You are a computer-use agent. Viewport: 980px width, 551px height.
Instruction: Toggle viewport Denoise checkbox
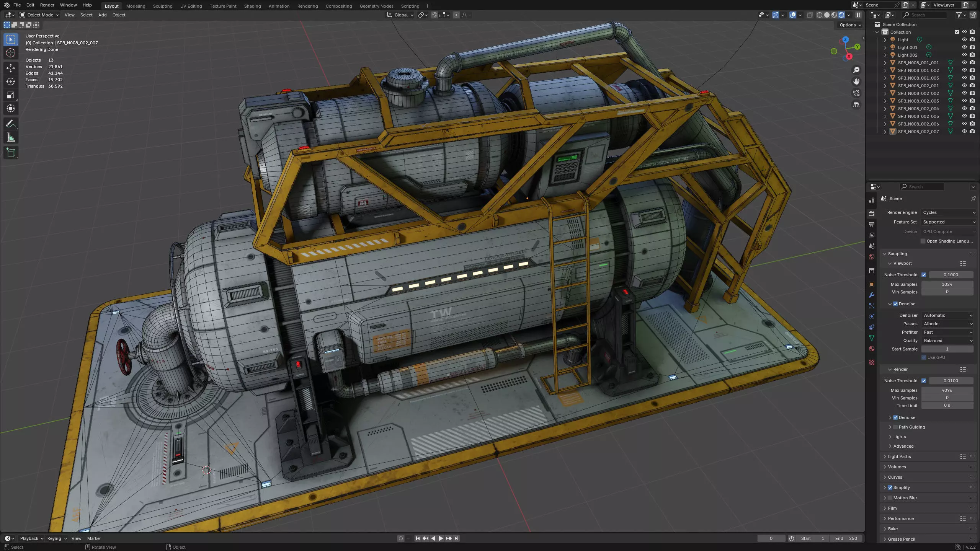tap(895, 304)
